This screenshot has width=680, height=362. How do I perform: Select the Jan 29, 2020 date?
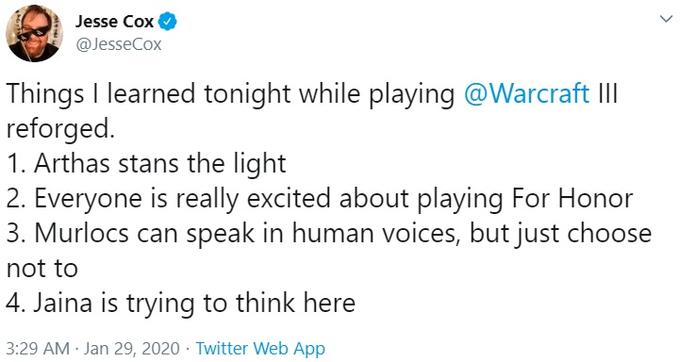click(131, 349)
